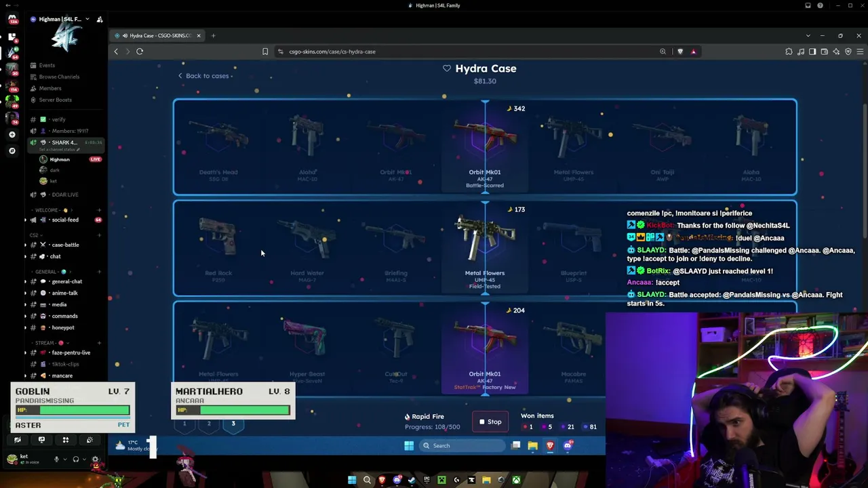This screenshot has height=488, width=868.
Task: Open the social-feed channel
Action: tap(66, 220)
